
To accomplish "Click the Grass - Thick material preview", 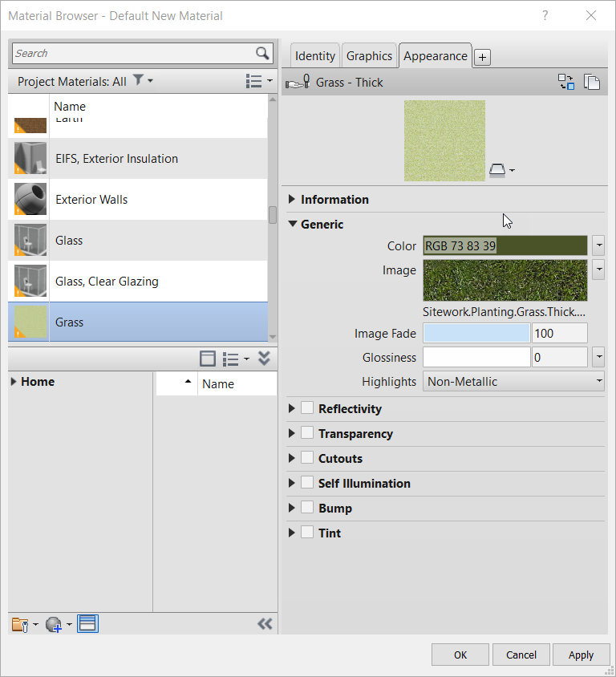I will (x=444, y=140).
